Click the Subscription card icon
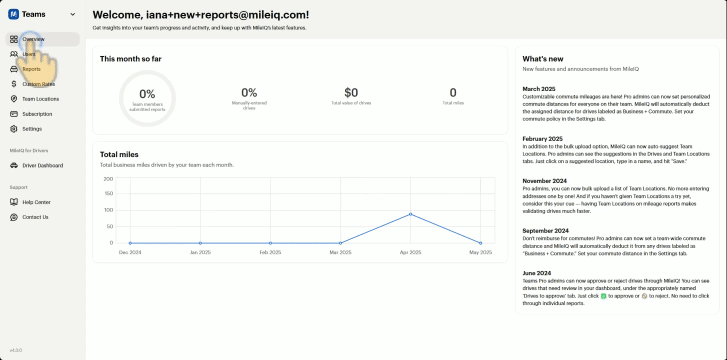Image resolution: width=727 pixels, height=360 pixels. [x=14, y=114]
